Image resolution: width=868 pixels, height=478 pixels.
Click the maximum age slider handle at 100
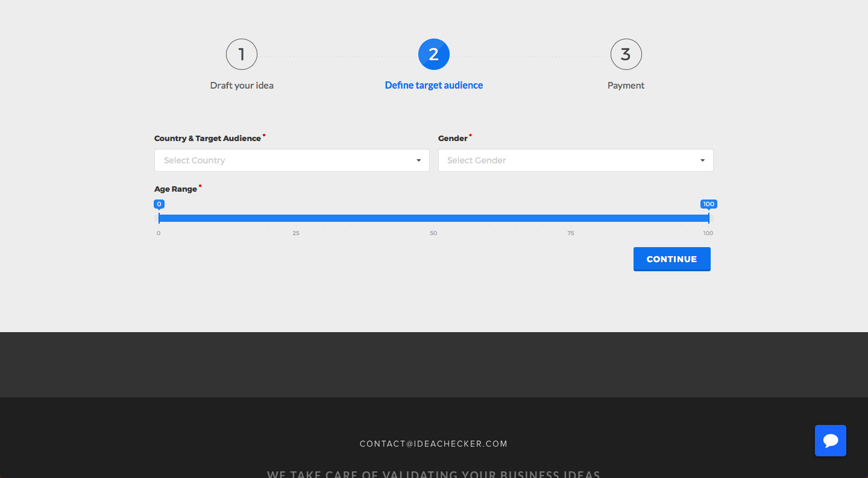(709, 218)
